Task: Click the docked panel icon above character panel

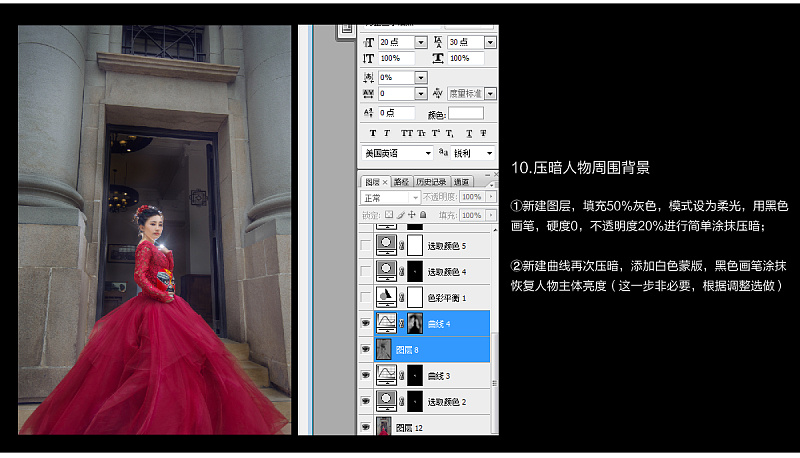Action: click(x=347, y=30)
